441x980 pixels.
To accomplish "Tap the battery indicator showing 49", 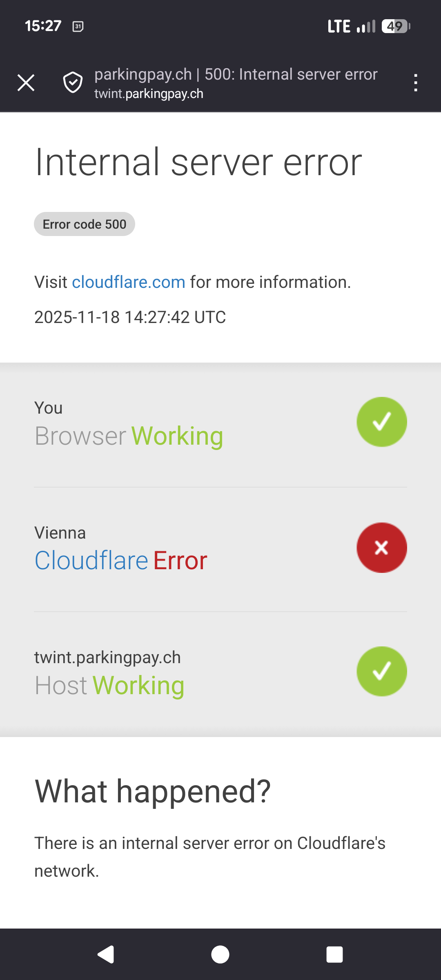I will click(395, 27).
